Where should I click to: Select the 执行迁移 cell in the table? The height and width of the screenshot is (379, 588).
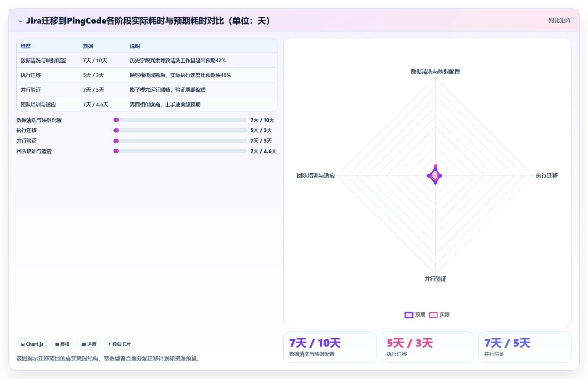[x=31, y=75]
